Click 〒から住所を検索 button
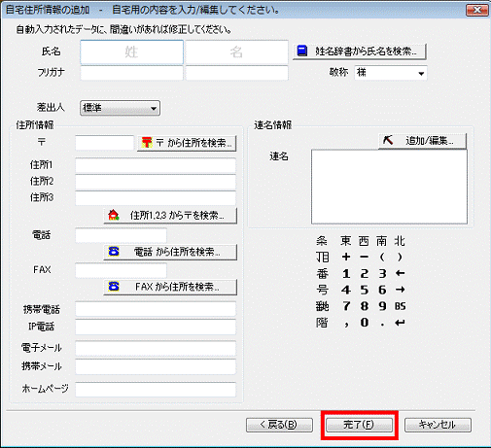This screenshot has width=491, height=448. pyautogui.click(x=187, y=143)
